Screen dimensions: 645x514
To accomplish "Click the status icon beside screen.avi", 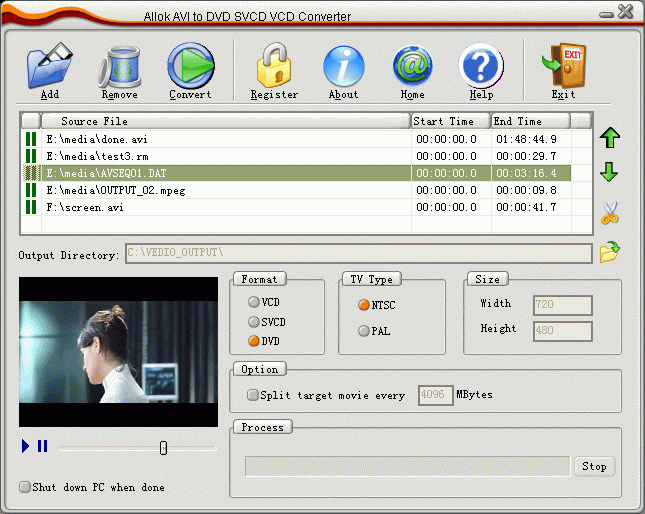I will pos(31,207).
